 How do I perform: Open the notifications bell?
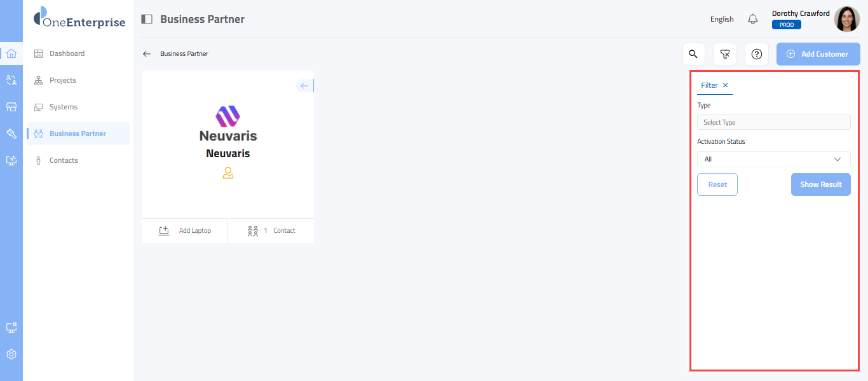753,19
